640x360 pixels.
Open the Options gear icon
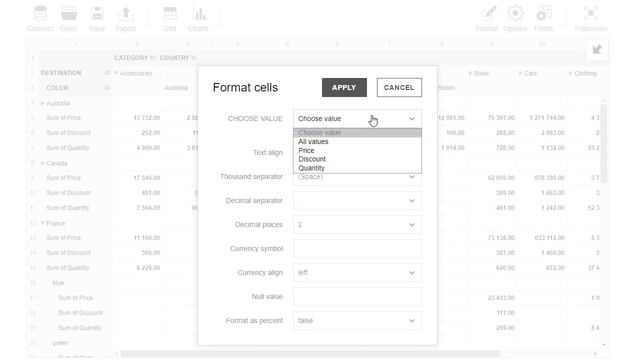(515, 18)
